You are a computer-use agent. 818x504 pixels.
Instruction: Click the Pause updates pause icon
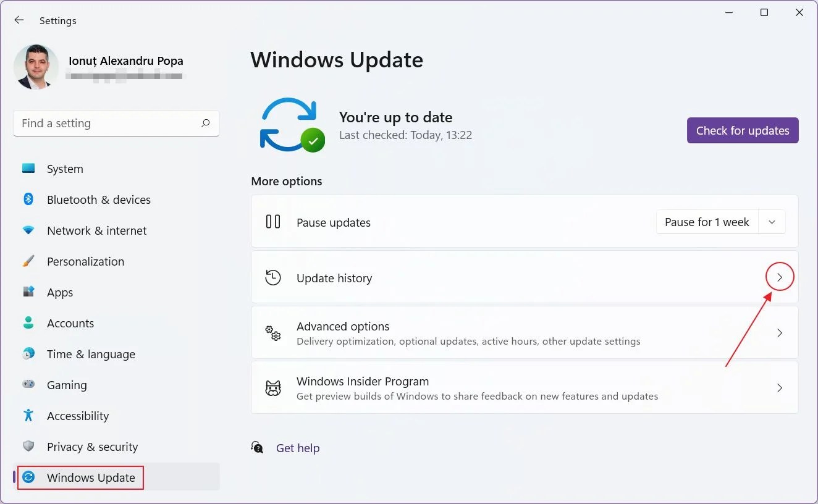pos(272,222)
